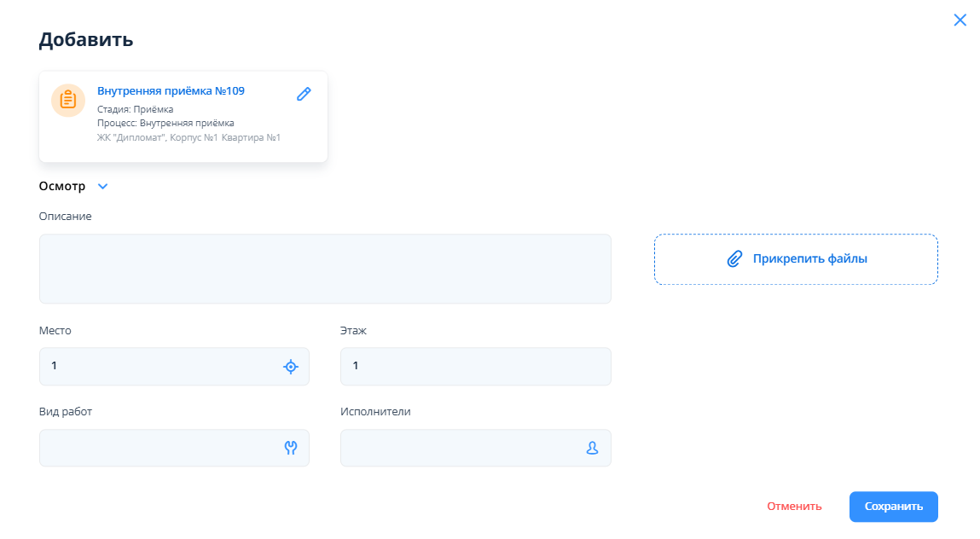Click the ЖК "Дипломат" address line
The height and width of the screenshot is (539, 980).
[x=188, y=137]
